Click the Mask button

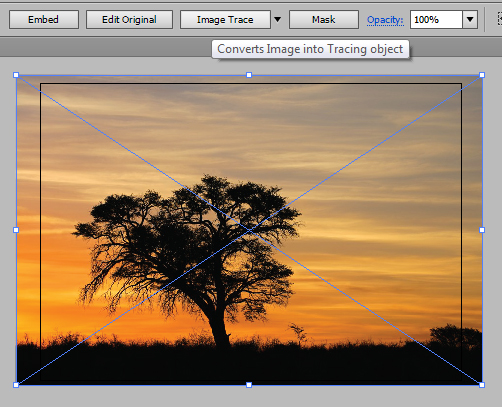[x=324, y=20]
